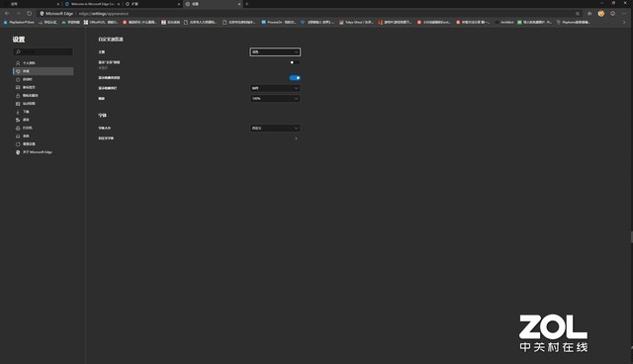Open the On startup section with power icon
The width and height of the screenshot is (633, 364).
click(x=43, y=79)
